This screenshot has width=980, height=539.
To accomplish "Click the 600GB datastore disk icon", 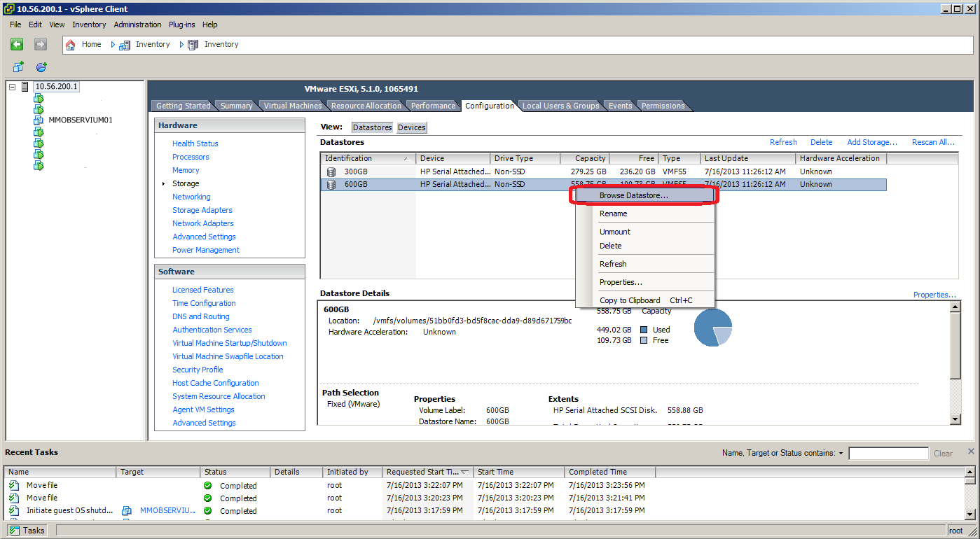I will pyautogui.click(x=331, y=185).
